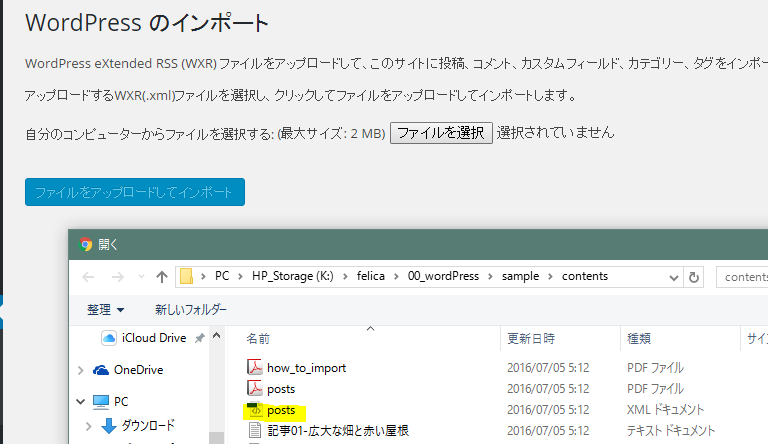This screenshot has width=768, height=444.
Task: Click the 選択されていません file status text
Action: [555, 133]
